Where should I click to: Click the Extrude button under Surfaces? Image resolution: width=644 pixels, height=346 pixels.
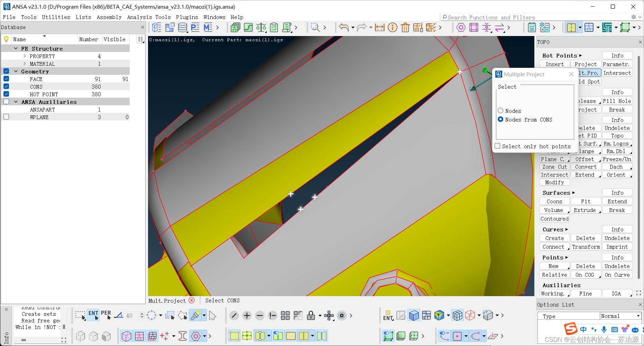[585, 210]
